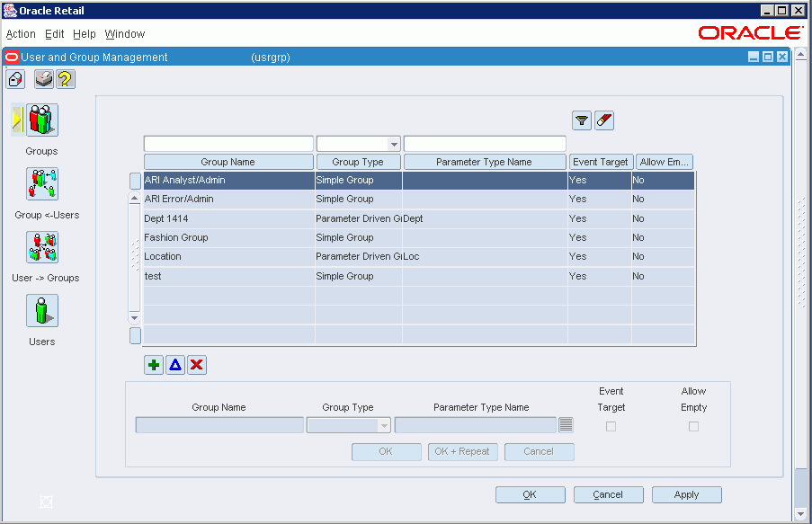
Task: Select Location group row
Action: [x=419, y=257]
